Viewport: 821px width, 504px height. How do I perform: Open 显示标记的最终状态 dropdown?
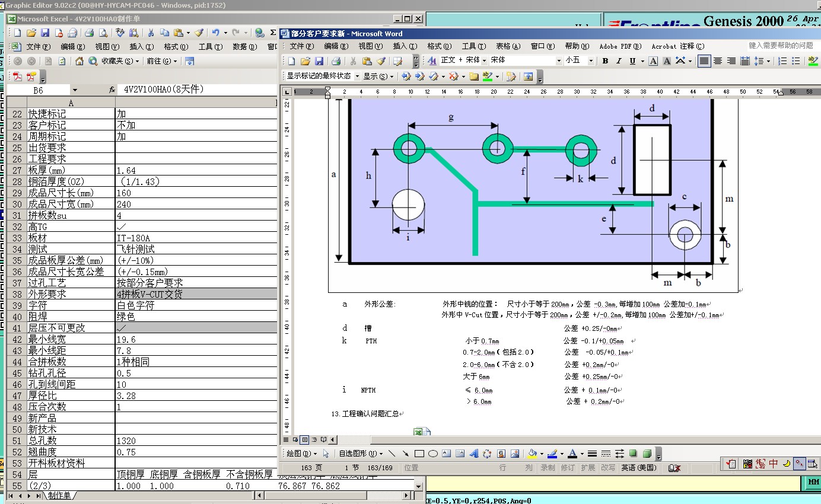pyautogui.click(x=357, y=76)
